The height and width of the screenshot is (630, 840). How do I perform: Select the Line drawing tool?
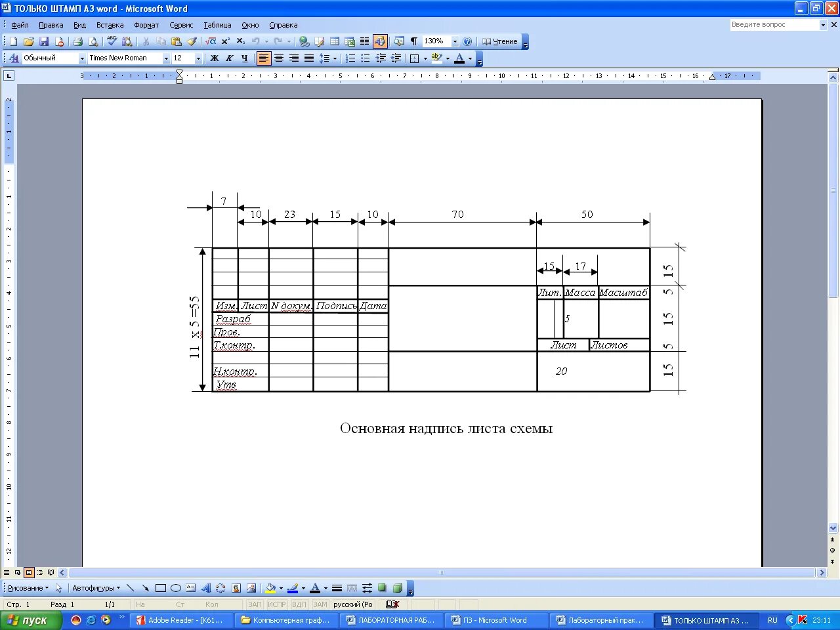point(130,588)
